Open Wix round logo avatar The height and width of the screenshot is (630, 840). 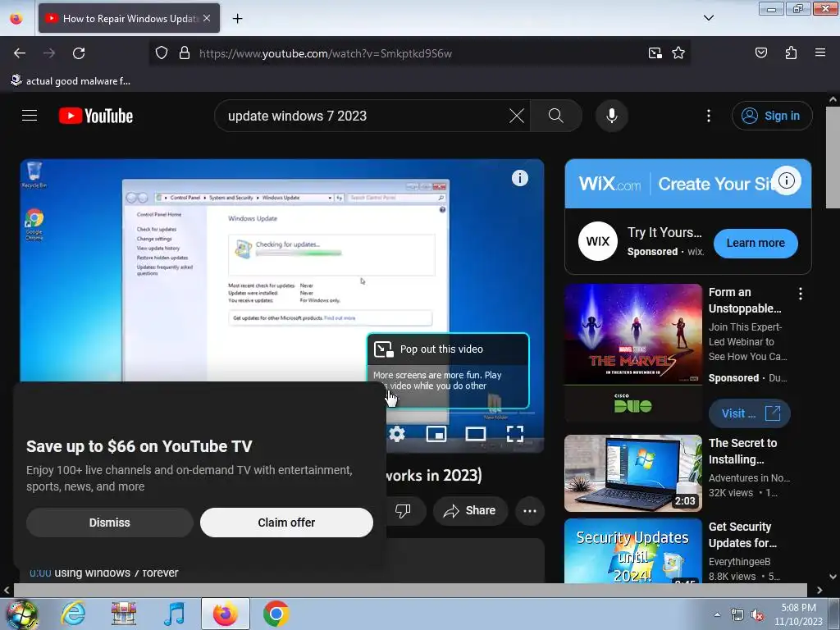(598, 241)
